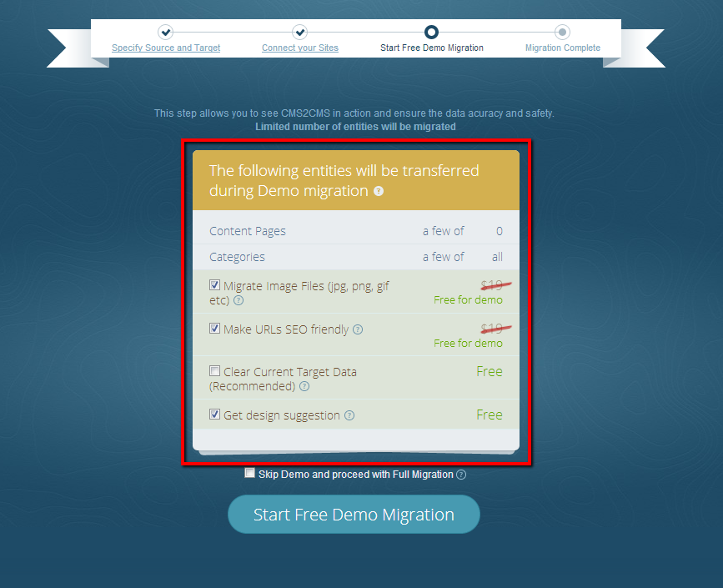Open help icon for Migrate Image Files
Viewport: 723px width, 588px height.
tap(238, 301)
